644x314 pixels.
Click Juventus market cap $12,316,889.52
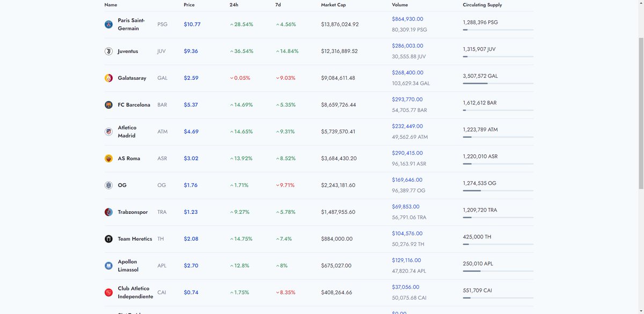339,51
